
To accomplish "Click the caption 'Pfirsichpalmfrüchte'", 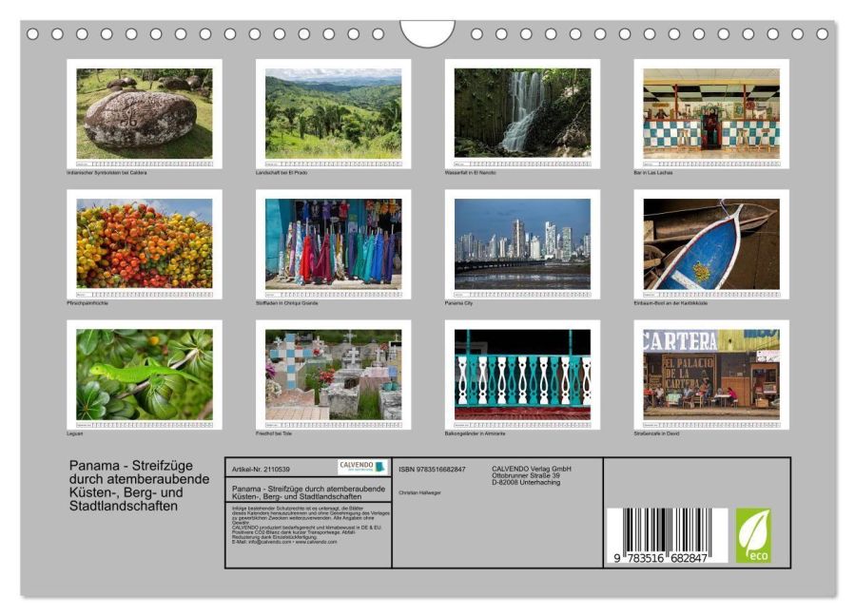I will [x=87, y=303].
